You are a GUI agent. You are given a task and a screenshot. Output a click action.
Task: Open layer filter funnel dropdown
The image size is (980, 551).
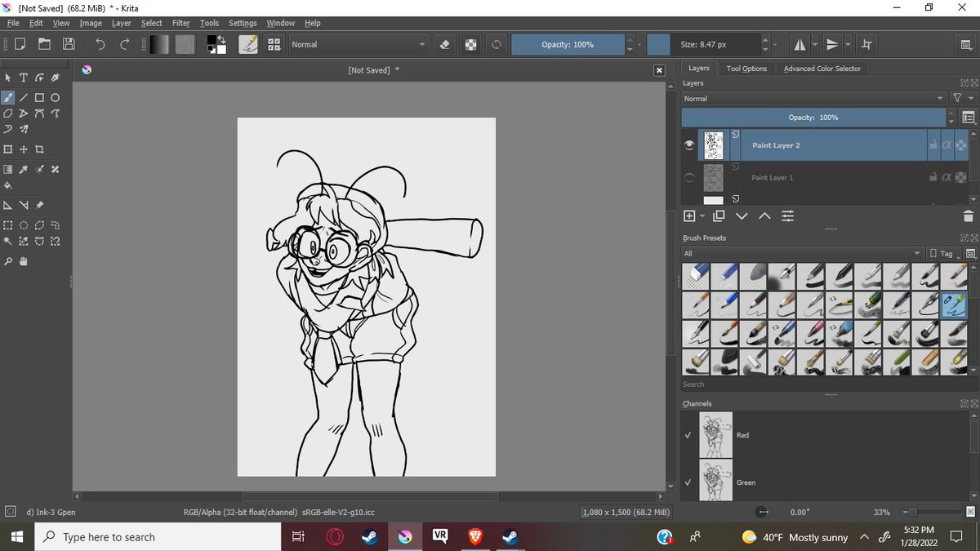pyautogui.click(x=963, y=99)
